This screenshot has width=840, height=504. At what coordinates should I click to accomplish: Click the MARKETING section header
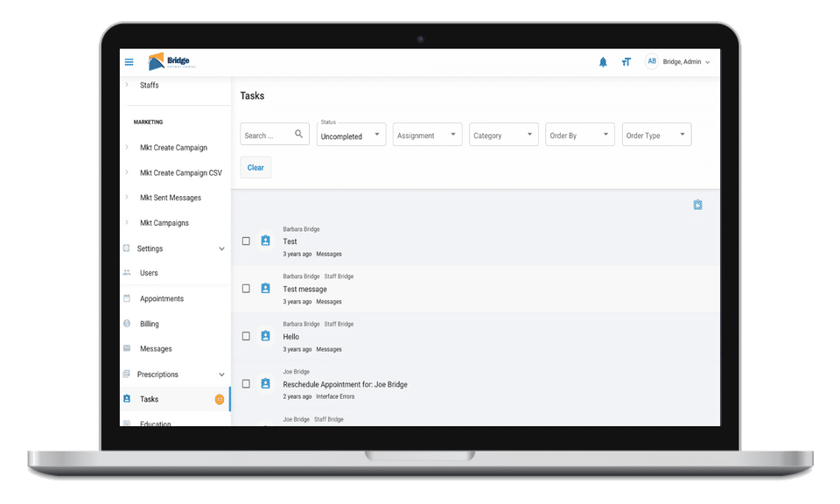point(149,122)
